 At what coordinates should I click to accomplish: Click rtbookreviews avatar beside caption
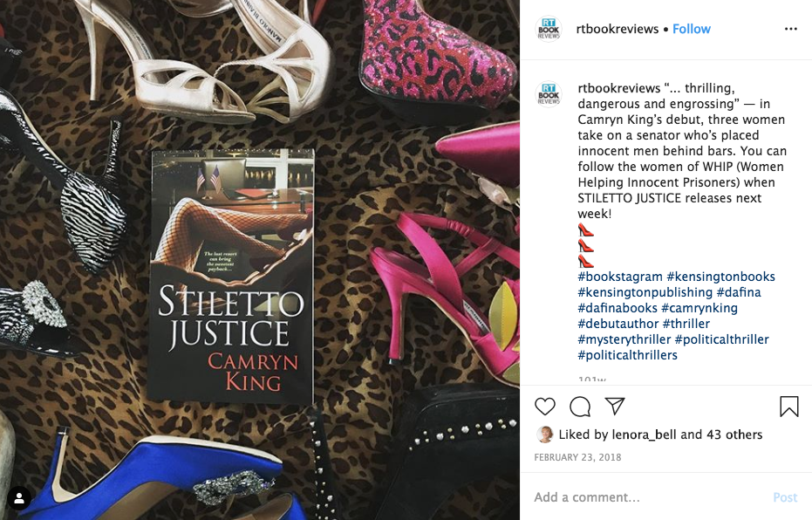pos(549,94)
